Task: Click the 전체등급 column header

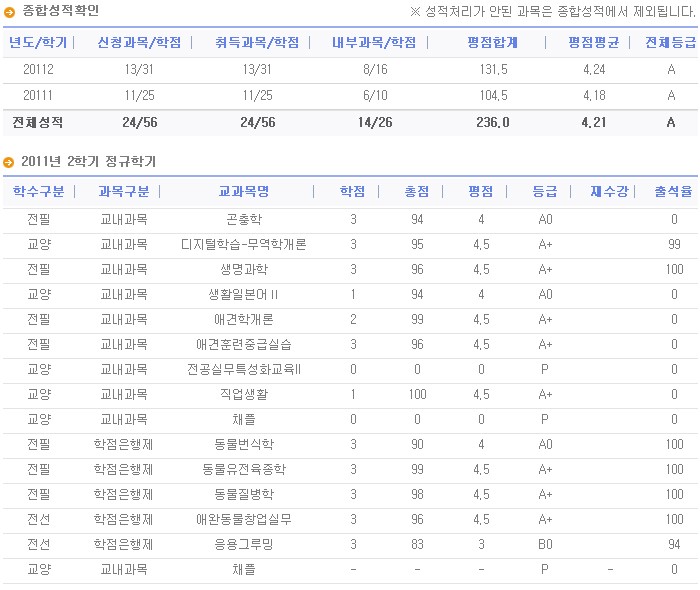Action: (x=670, y=43)
